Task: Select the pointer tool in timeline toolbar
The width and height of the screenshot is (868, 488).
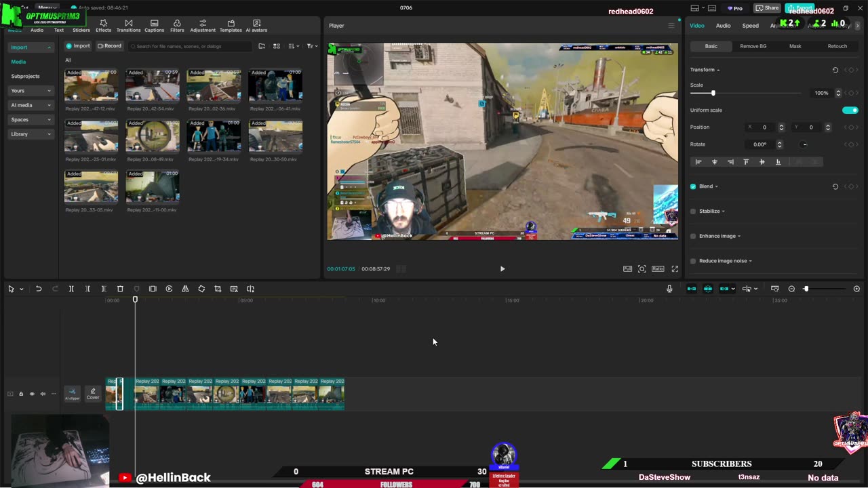Action: click(11, 289)
